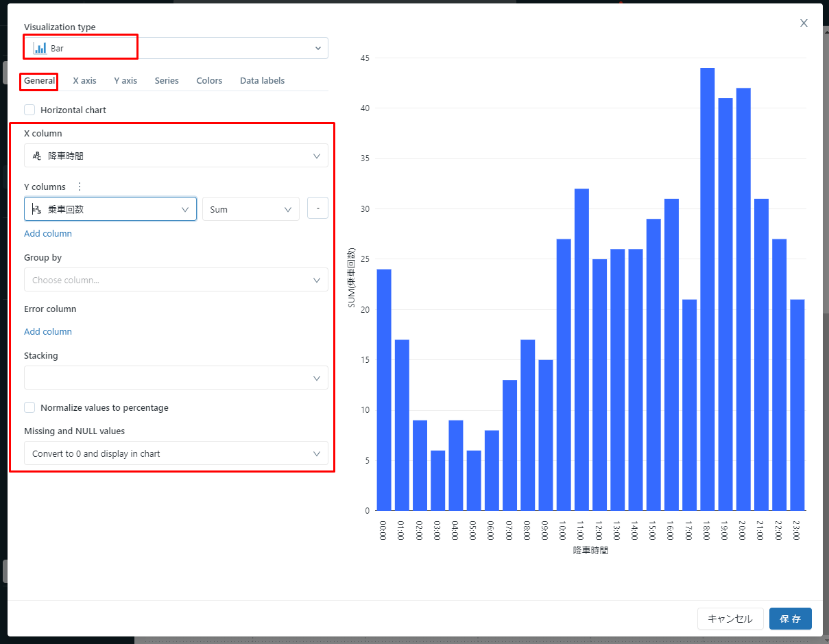This screenshot has width=829, height=644.
Task: Expand the Visualization type dropdown
Action: click(x=317, y=48)
